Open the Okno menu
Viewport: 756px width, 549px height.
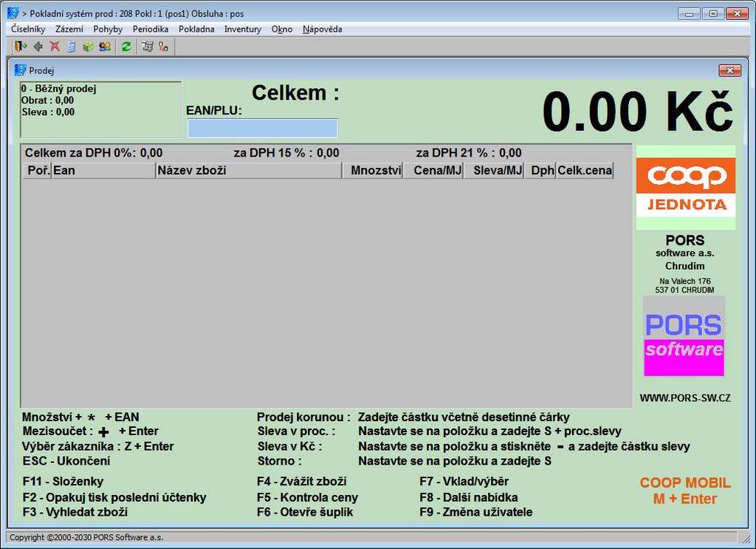point(281,29)
